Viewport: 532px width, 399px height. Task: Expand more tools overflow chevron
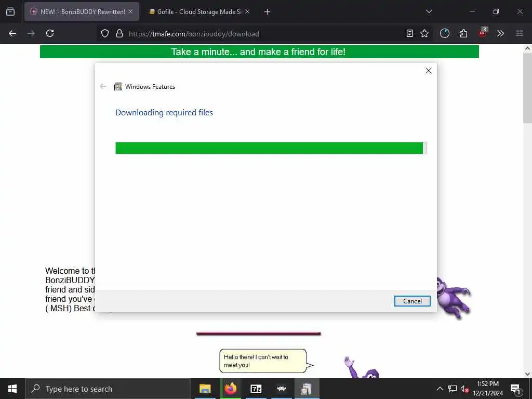coord(500,33)
